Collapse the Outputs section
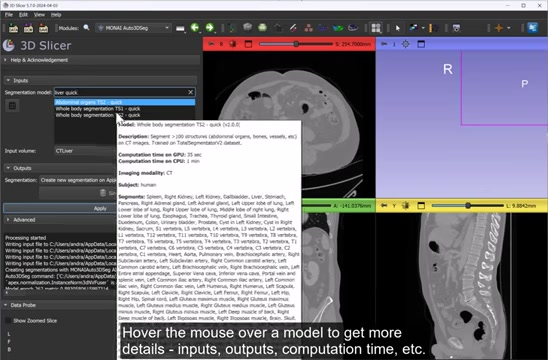This screenshot has height=360, width=548. coord(60,168)
